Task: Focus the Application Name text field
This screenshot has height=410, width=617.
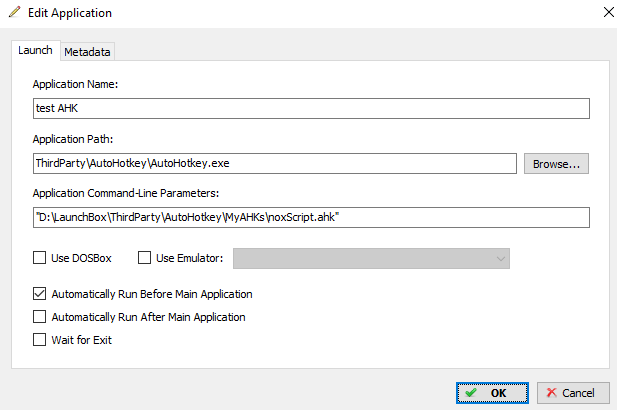Action: coord(311,108)
